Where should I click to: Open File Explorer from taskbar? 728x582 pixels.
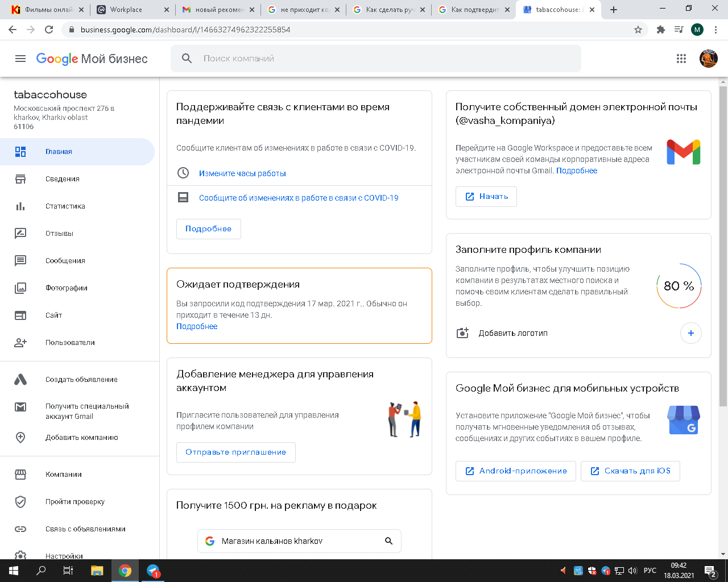pos(97,571)
